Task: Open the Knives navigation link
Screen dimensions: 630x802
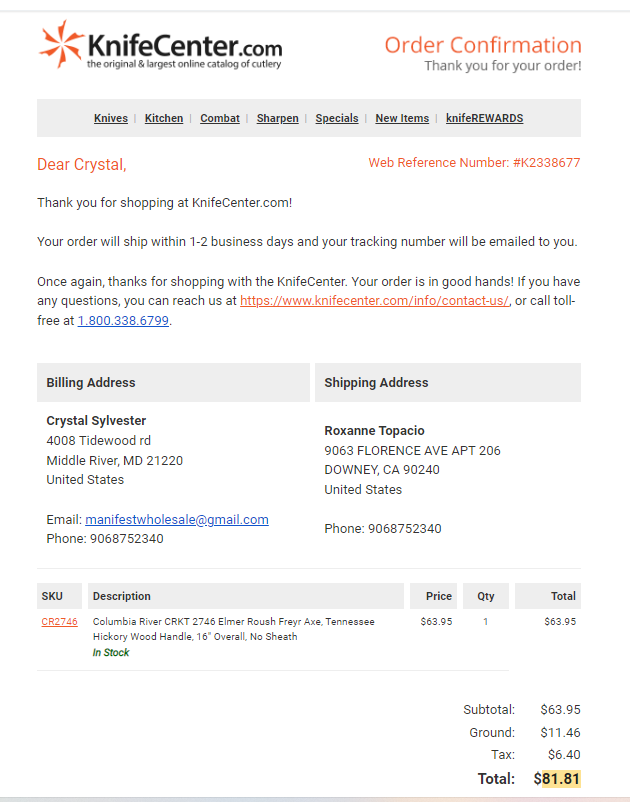Action: [x=111, y=118]
